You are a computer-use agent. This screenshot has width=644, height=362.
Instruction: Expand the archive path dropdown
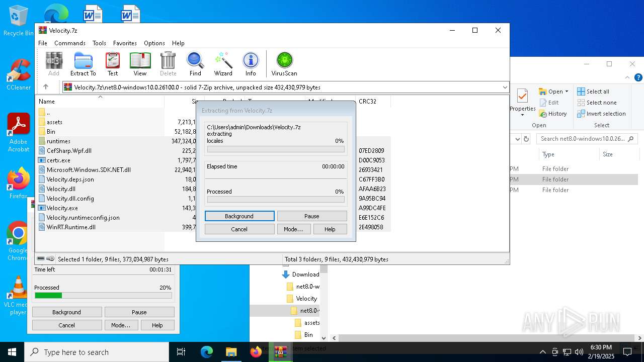[505, 87]
